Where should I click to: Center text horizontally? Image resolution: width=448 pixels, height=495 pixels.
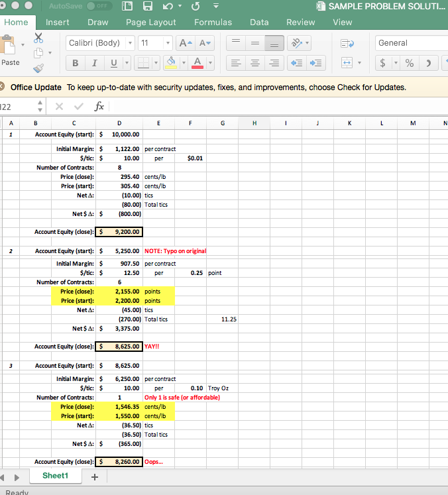255,63
